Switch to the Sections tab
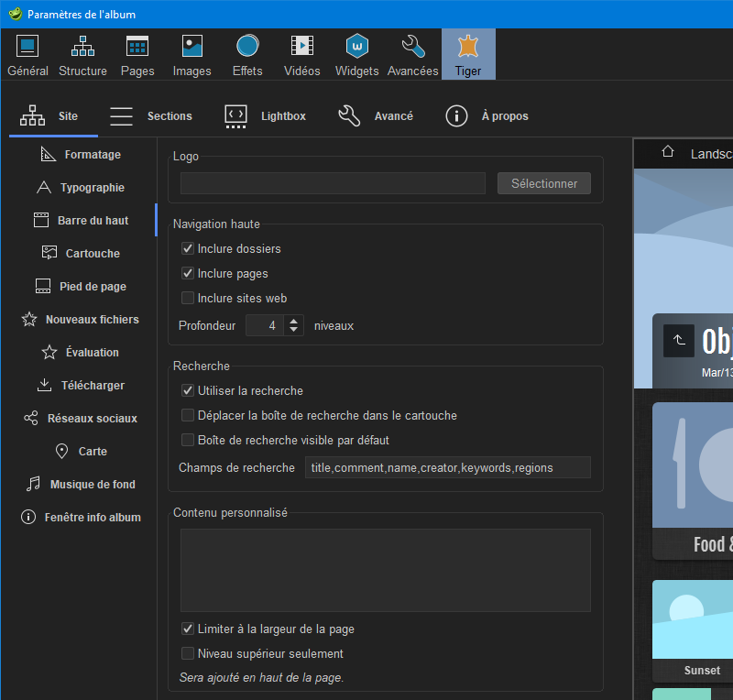 pos(151,116)
